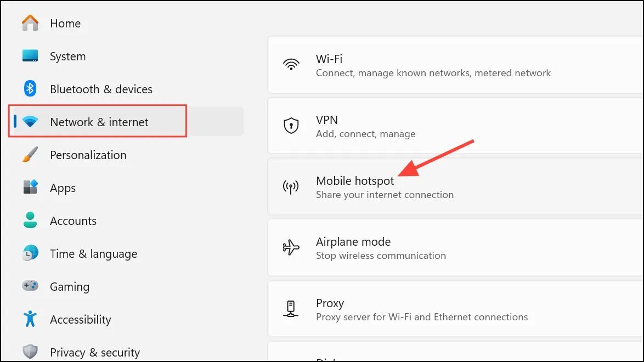Click the Wi-Fi signal icon

click(291, 65)
